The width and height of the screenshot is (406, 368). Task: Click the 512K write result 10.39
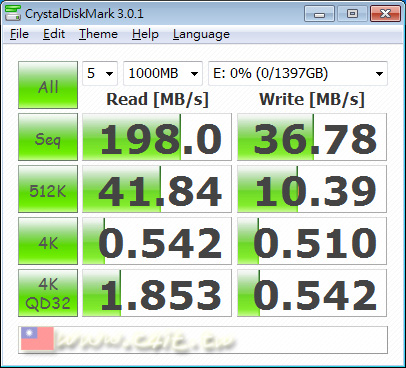[312, 189]
